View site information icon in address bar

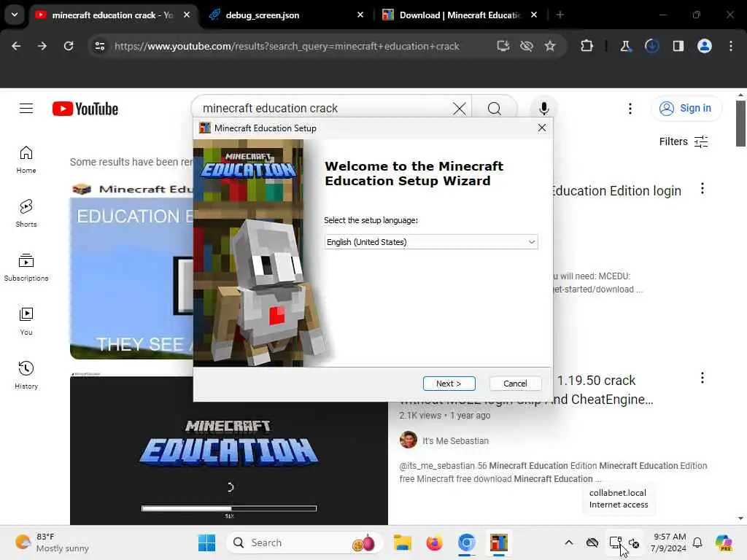tap(99, 46)
